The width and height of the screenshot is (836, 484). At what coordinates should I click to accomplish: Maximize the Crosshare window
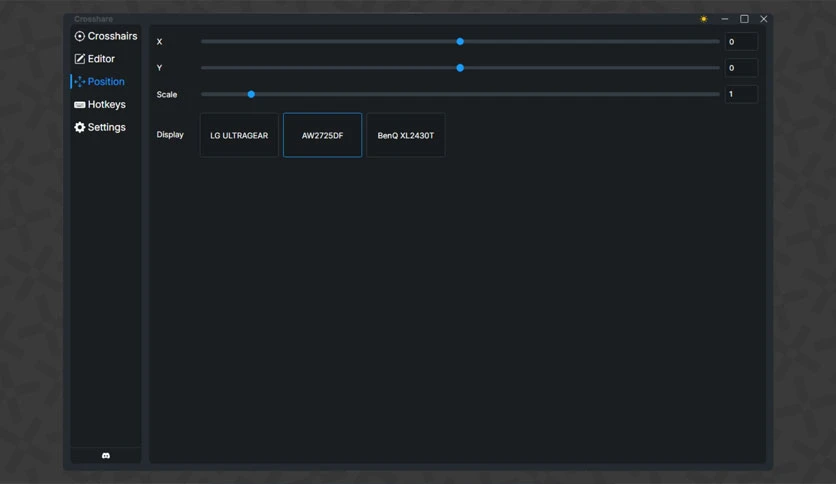coord(744,19)
